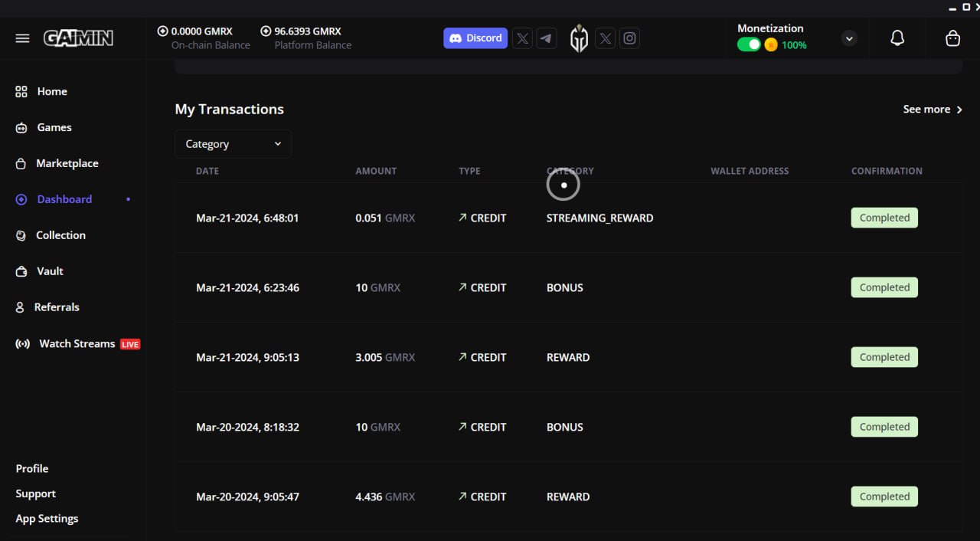
Task: Click the LIVE badge next to Watch Streams
Action: click(130, 345)
